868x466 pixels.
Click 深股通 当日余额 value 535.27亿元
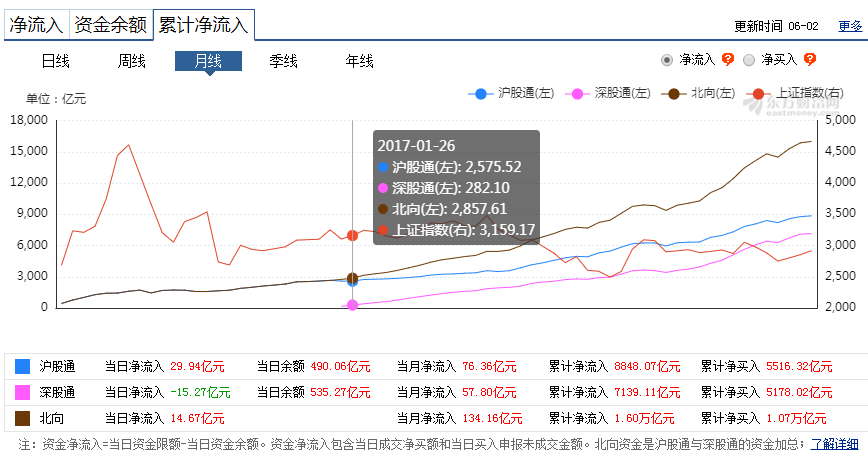pyautogui.click(x=340, y=392)
